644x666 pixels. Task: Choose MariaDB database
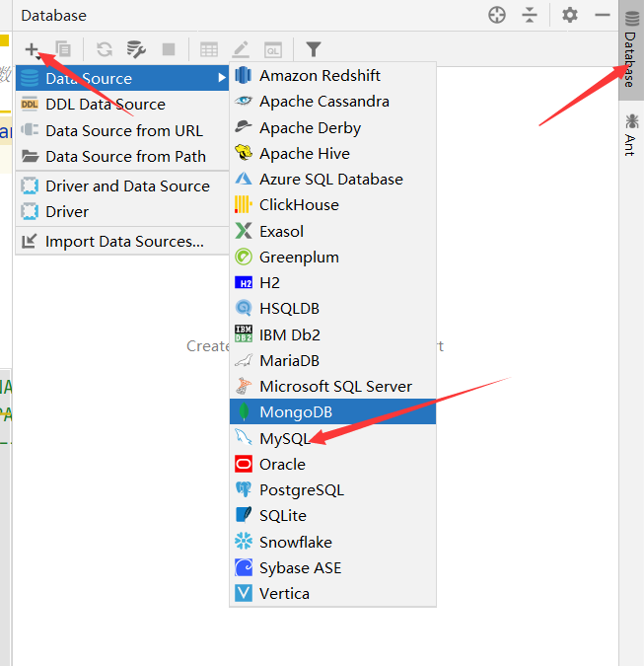click(332, 360)
